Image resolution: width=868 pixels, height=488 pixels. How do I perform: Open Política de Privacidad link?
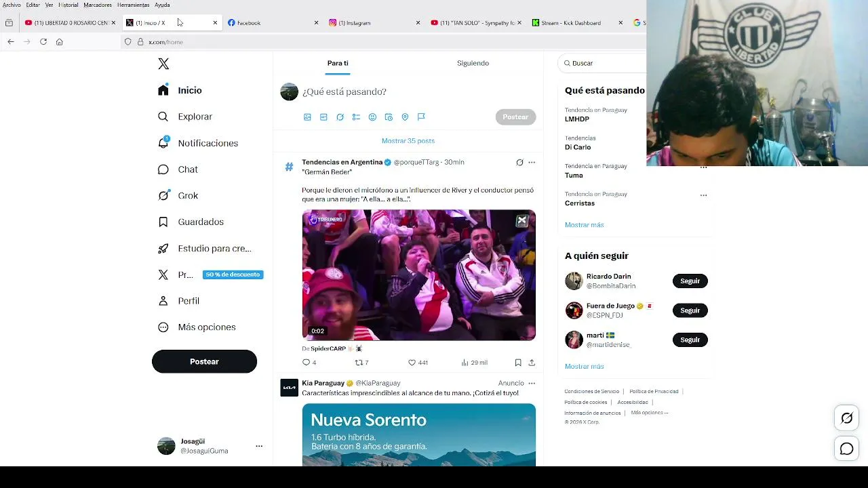point(654,391)
